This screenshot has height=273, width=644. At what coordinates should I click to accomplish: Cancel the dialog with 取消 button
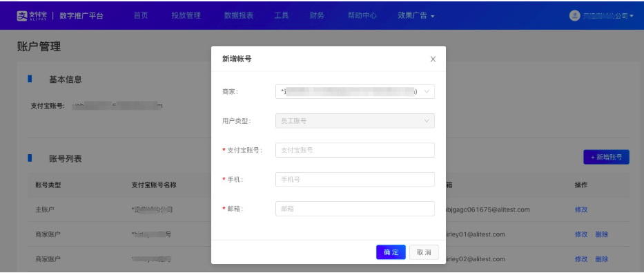(424, 252)
